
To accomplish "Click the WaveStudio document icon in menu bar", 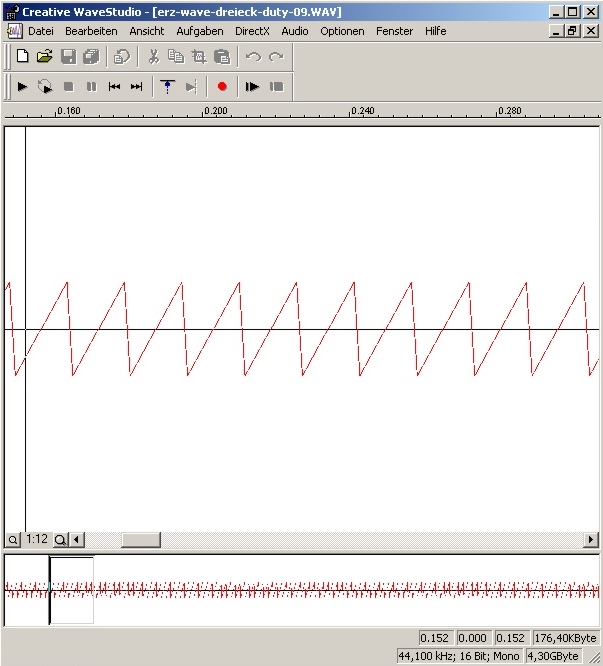I will click(x=15, y=31).
